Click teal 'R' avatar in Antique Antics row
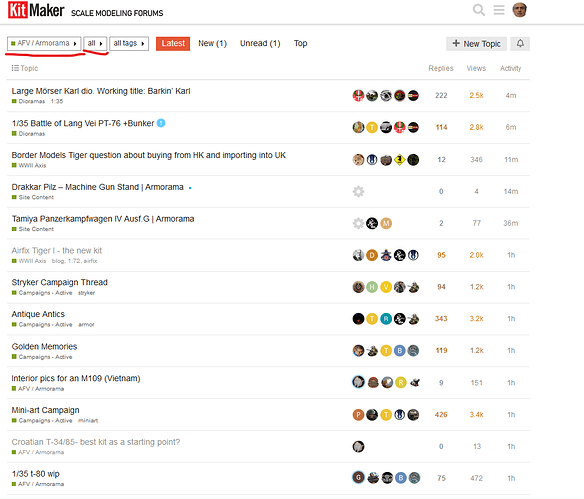 pyautogui.click(x=386, y=319)
